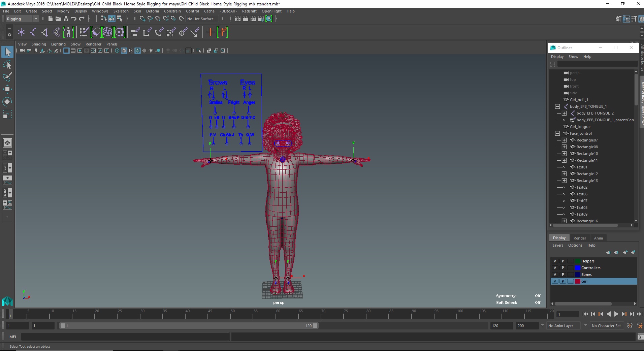Screen dimensions: 644x351
Task: Click the range slider bar handle
Action: 189,326
